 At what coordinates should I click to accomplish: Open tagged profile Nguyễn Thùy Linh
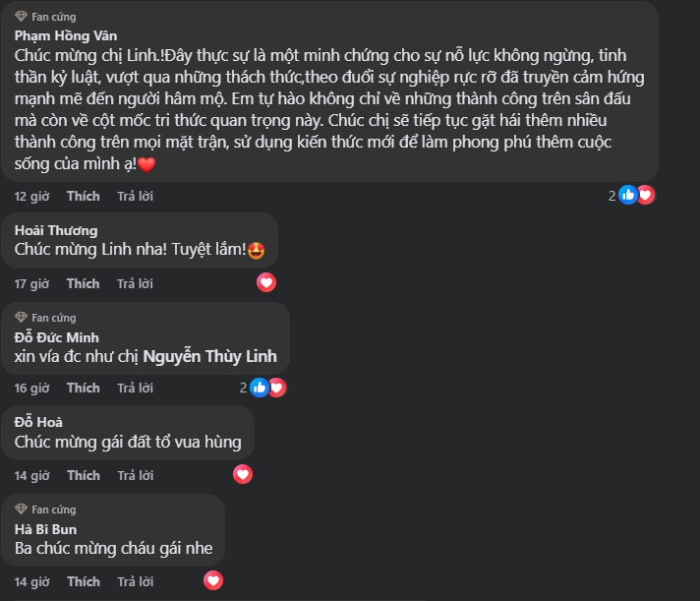click(209, 356)
